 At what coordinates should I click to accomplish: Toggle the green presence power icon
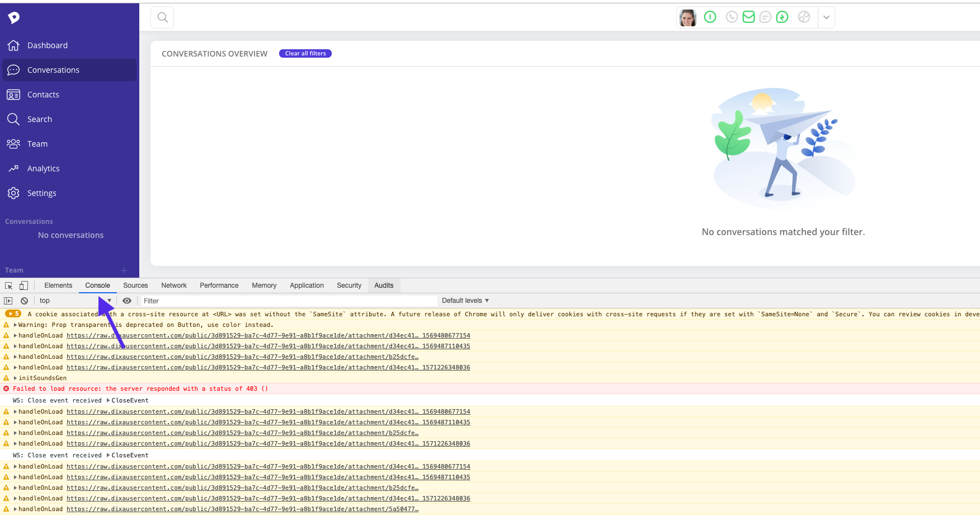point(710,17)
